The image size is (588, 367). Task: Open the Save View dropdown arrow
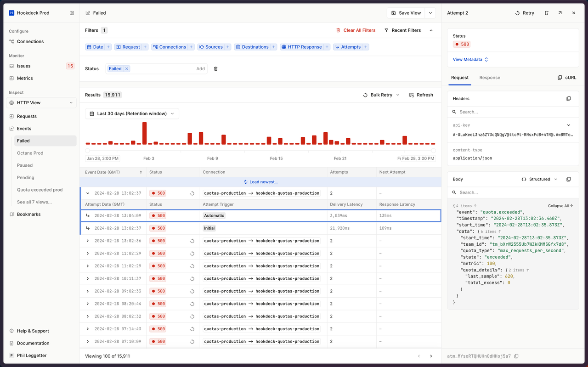coord(430,13)
